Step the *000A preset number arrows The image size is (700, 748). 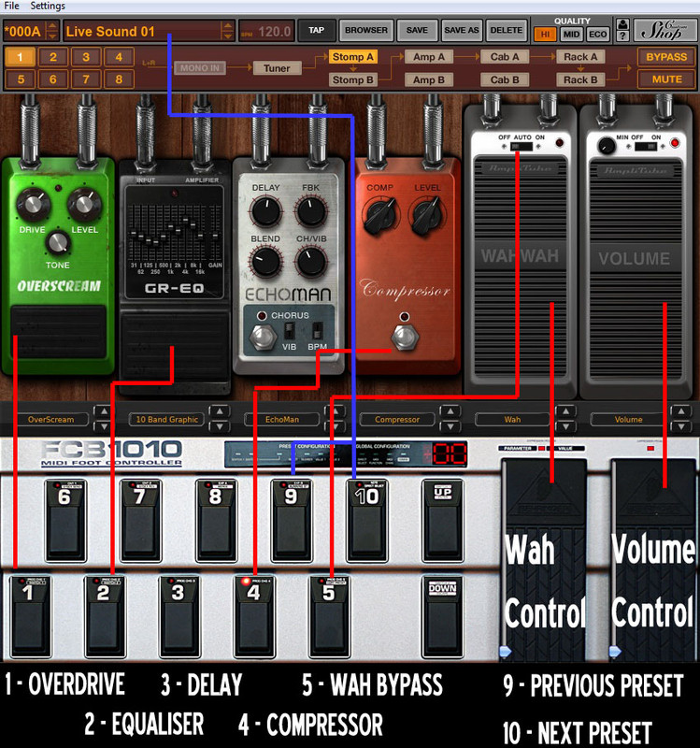(x=52, y=31)
